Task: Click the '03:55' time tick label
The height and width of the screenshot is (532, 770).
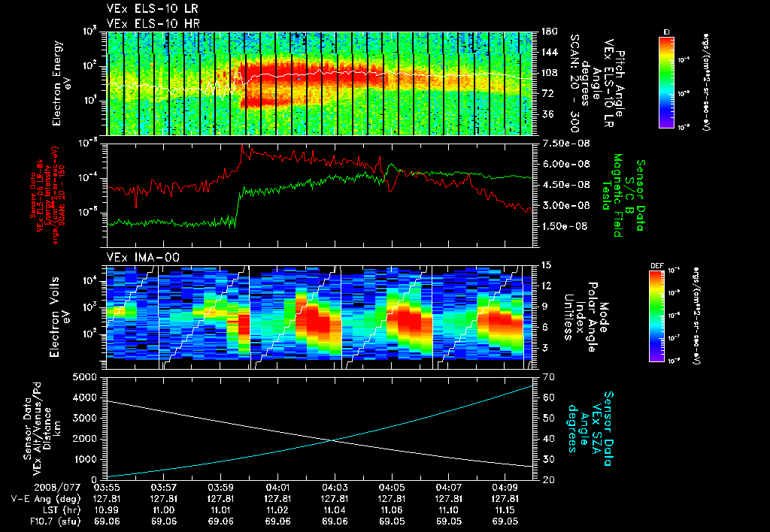Action: pyautogui.click(x=107, y=488)
